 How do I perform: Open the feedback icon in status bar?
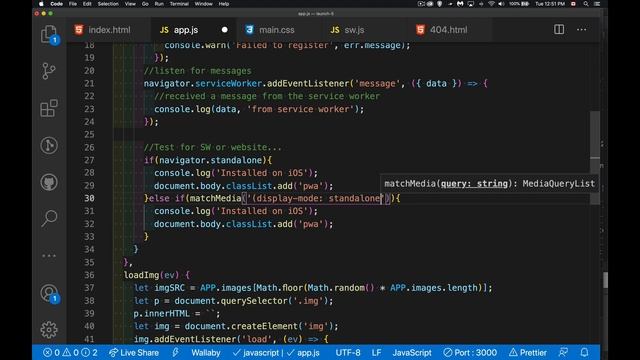tap(563, 353)
